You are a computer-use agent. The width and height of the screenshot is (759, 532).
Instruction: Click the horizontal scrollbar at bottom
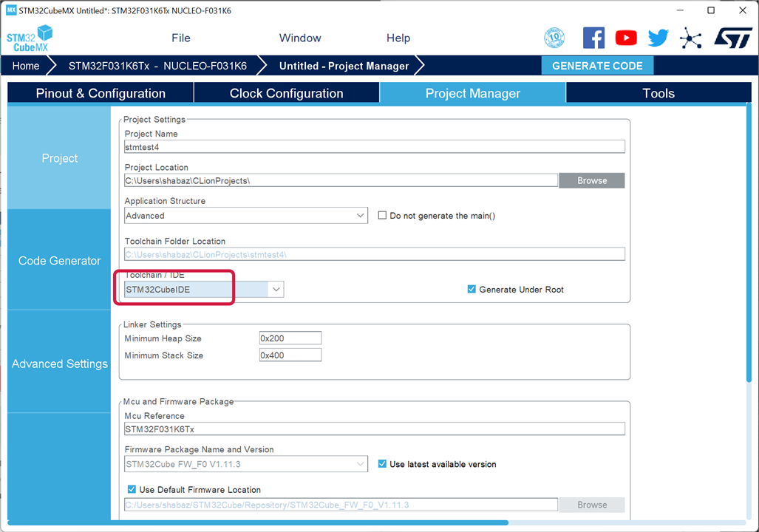pyautogui.click(x=258, y=523)
